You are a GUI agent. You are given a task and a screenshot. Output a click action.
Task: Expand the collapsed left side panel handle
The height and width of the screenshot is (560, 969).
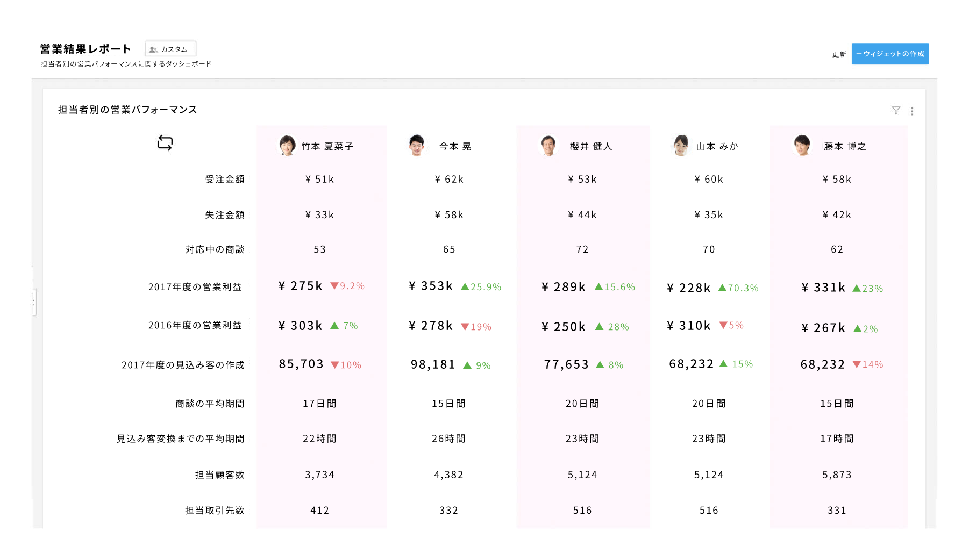(x=34, y=302)
